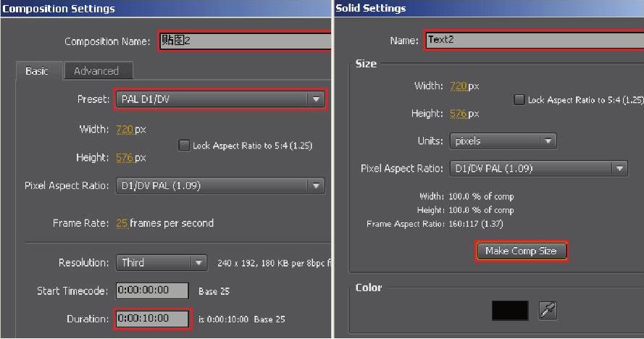The height and width of the screenshot is (339, 644).
Task: Click composition Height value 576
Action: (125, 158)
